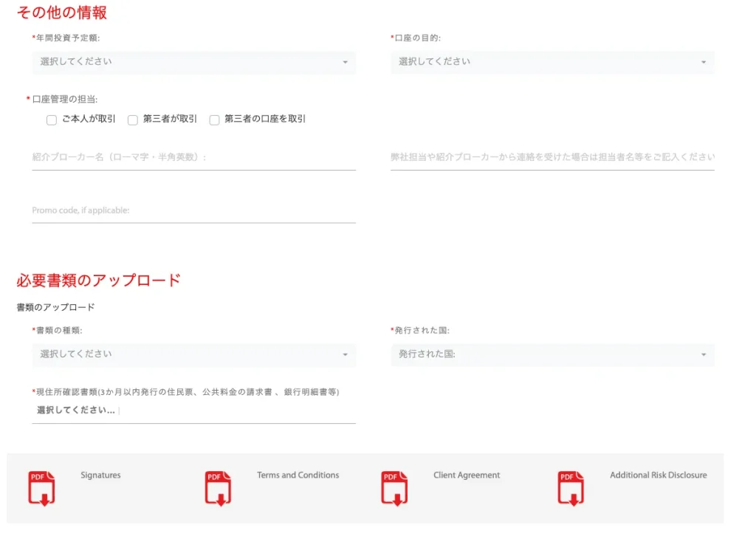The image size is (756, 539).
Task: Click the Terms and Conditions PDF icon
Action: [x=218, y=488]
